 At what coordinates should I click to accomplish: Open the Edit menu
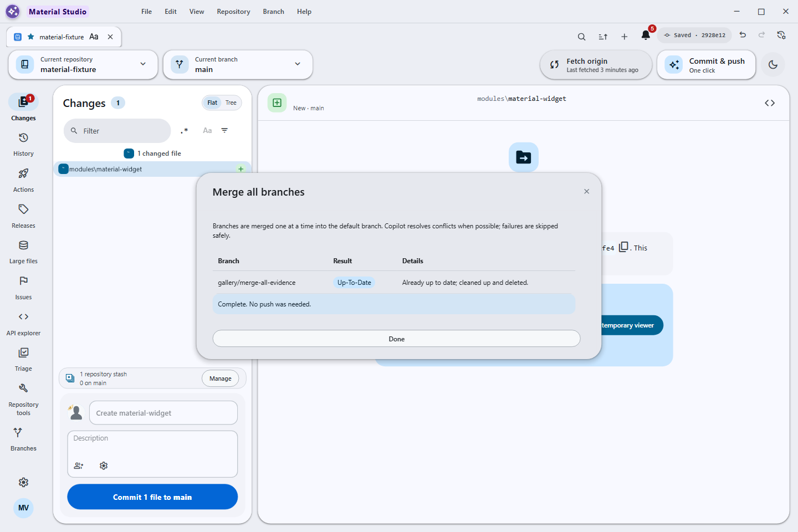(171, 12)
